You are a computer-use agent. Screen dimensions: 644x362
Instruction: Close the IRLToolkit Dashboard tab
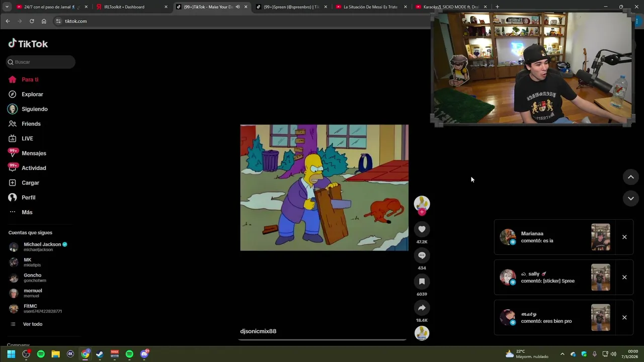(166, 7)
